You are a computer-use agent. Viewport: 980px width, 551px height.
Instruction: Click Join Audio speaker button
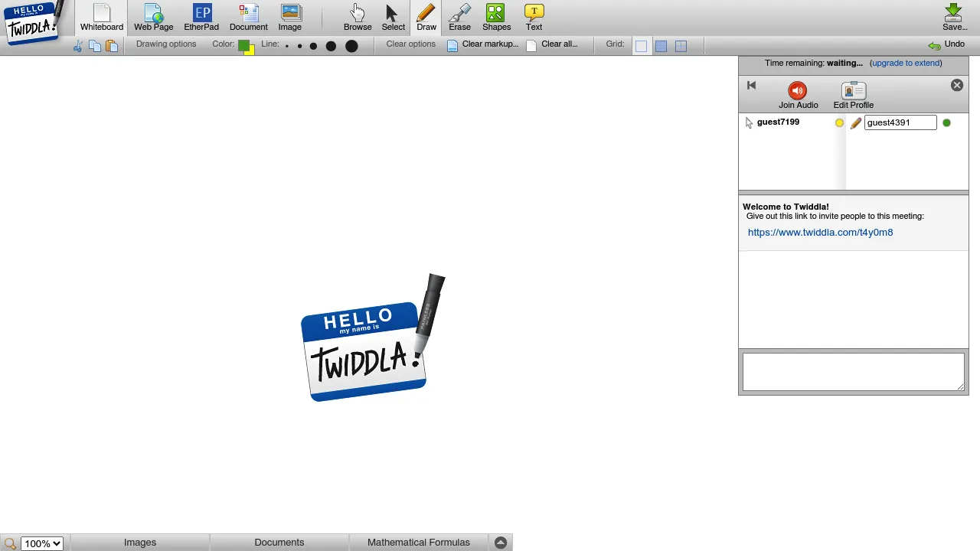pos(798,91)
